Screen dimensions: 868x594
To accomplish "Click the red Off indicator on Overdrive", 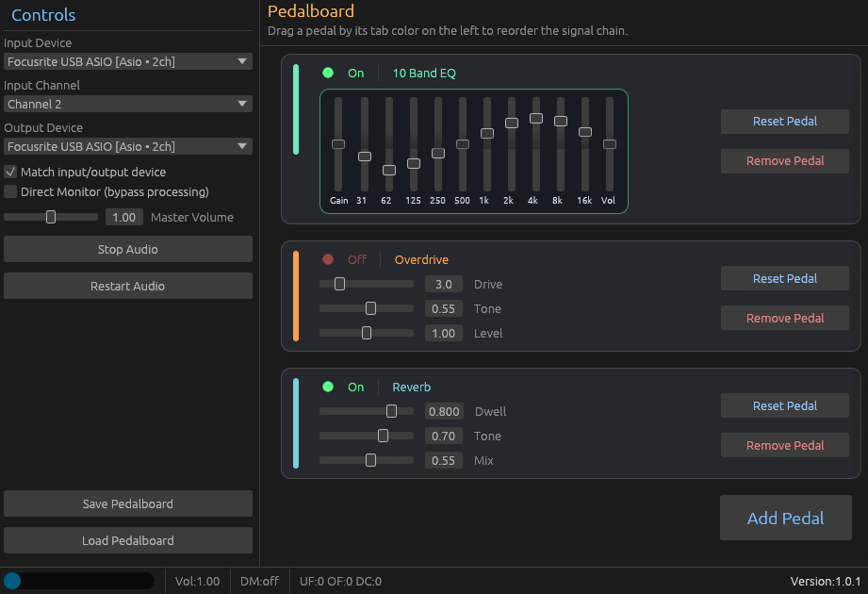I will [329, 260].
